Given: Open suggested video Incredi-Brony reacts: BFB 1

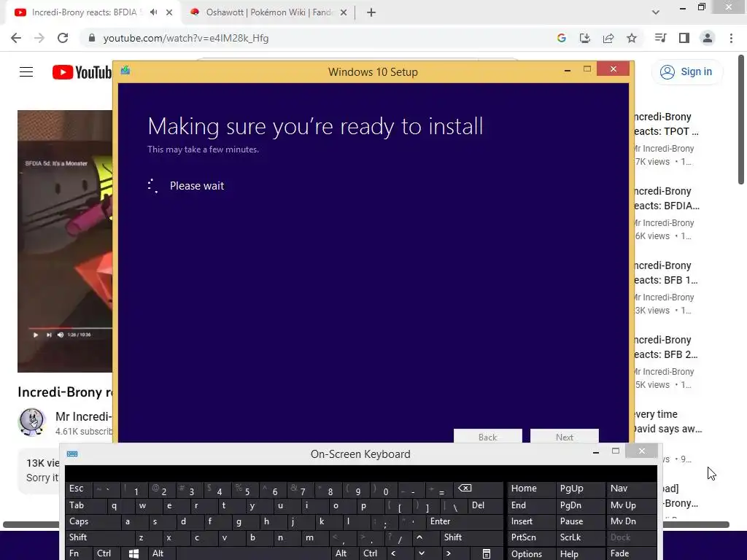Looking at the screenshot, I should (x=665, y=273).
